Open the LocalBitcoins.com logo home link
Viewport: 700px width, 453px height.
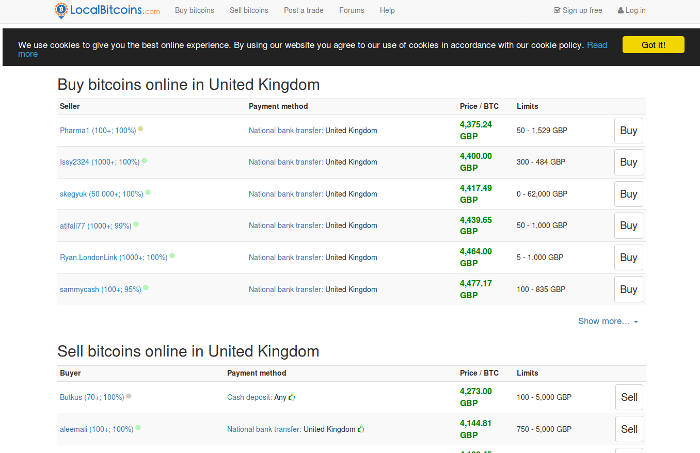click(x=107, y=10)
